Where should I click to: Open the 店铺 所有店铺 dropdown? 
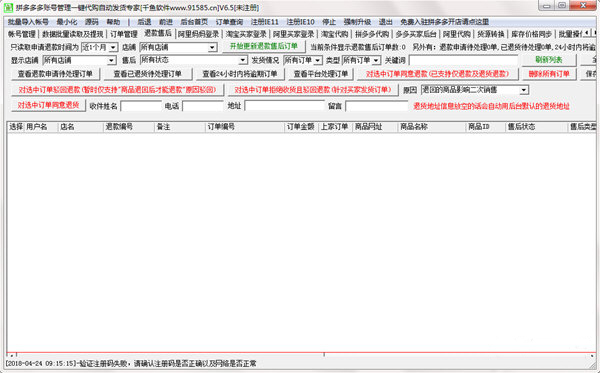178,47
